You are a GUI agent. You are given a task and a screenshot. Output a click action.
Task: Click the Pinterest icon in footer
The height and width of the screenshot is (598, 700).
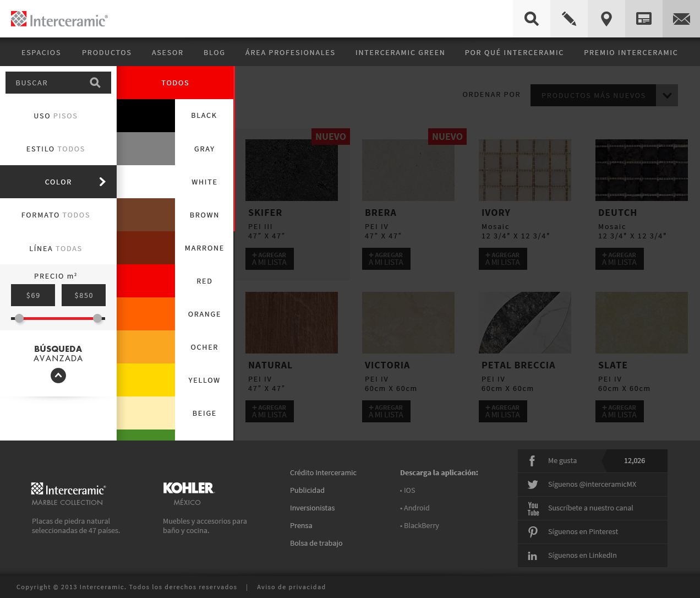click(533, 532)
